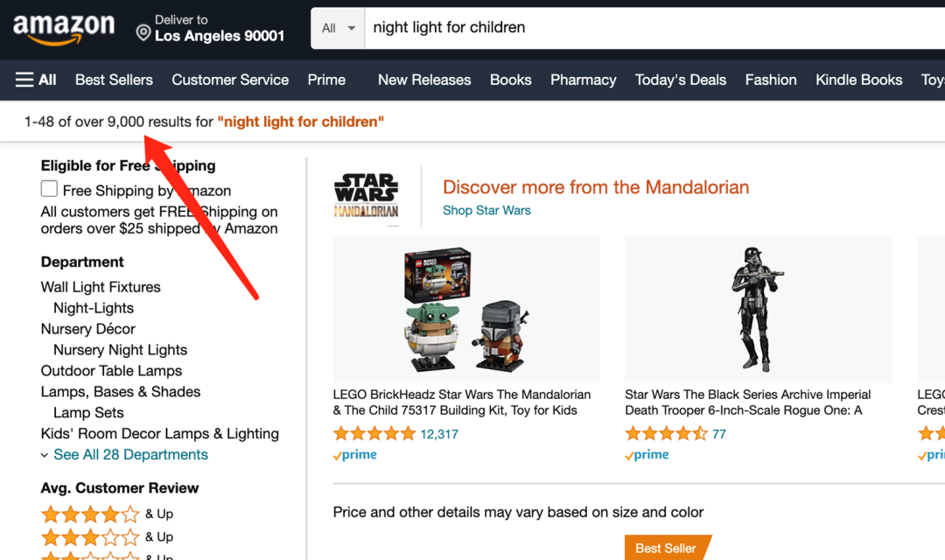Click the Star Wars Mandalorian logo
This screenshot has height=560, width=945.
(367, 197)
